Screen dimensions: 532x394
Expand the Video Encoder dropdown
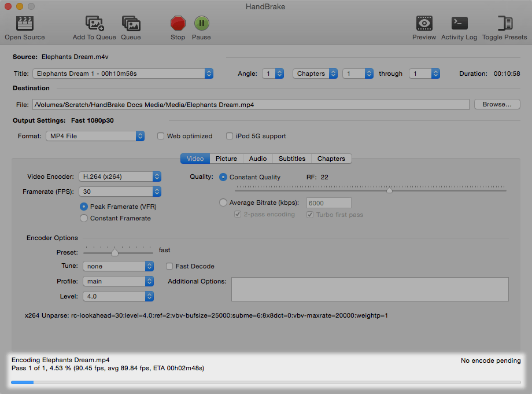pos(120,176)
